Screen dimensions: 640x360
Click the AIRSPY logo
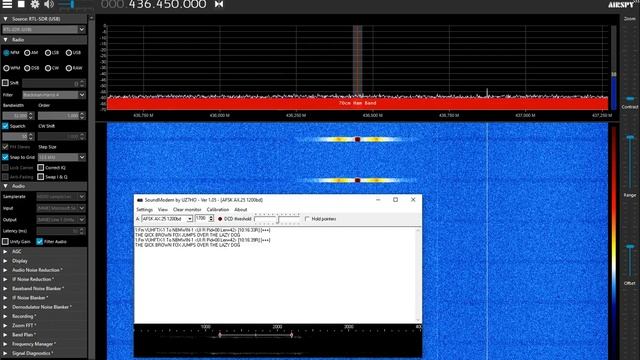pos(622,4)
